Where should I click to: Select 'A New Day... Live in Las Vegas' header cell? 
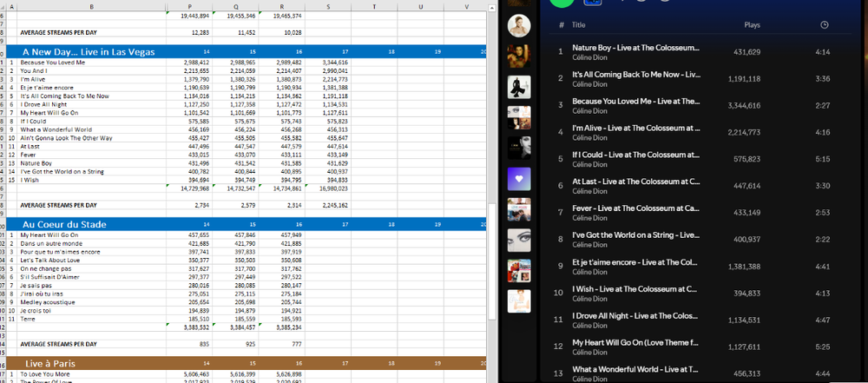click(91, 51)
